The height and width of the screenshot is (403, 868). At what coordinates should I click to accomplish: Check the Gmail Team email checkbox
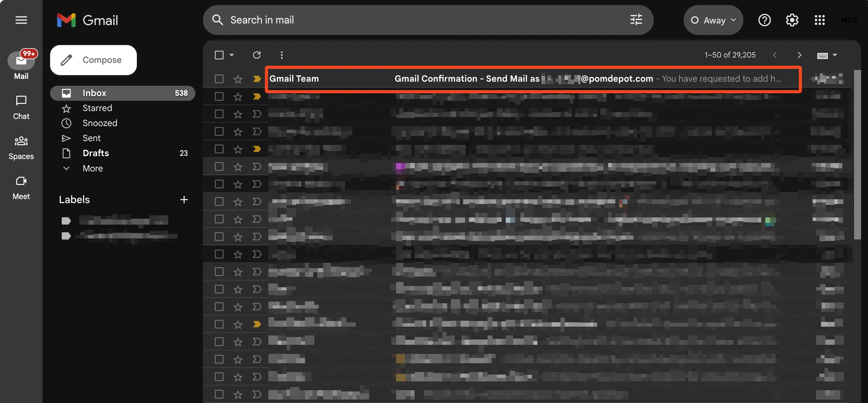point(219,79)
